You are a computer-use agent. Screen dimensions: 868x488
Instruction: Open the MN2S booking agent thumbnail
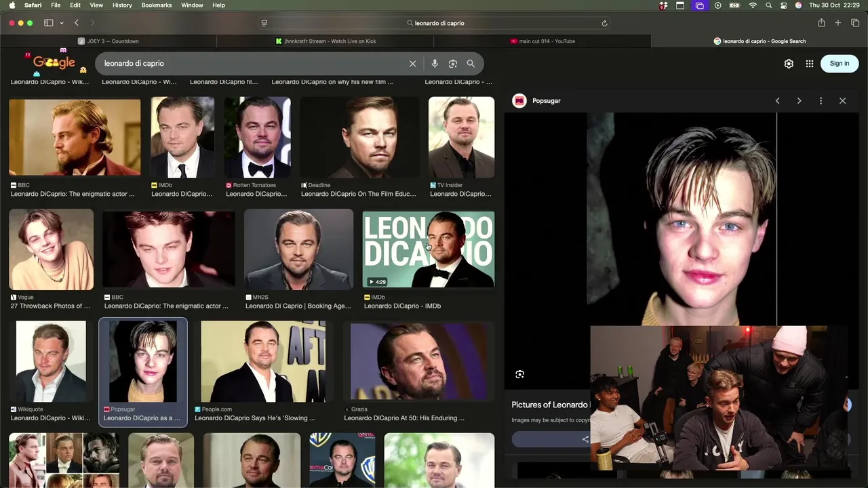[298, 249]
